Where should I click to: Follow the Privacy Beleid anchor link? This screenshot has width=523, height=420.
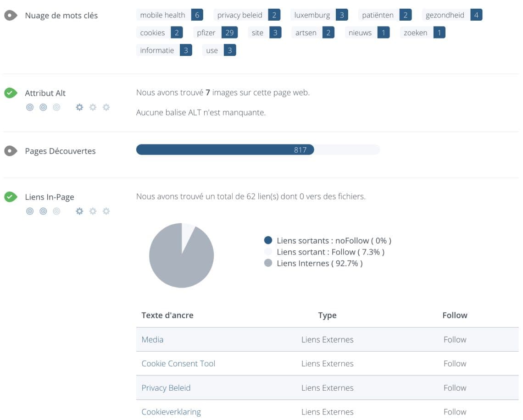(x=166, y=388)
